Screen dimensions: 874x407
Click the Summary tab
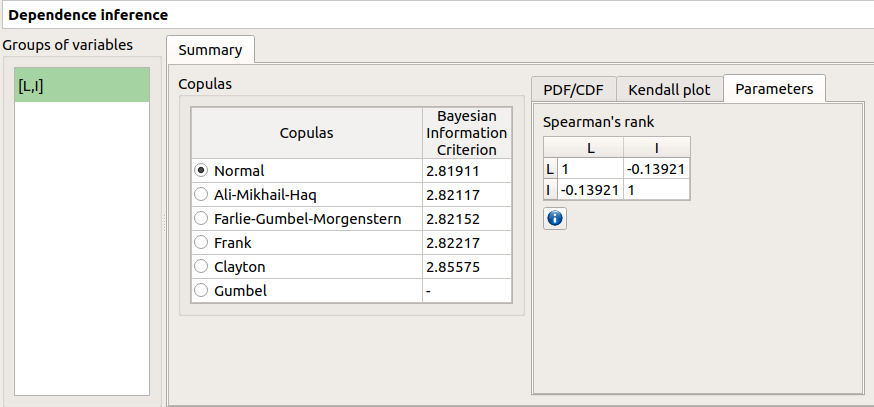tap(210, 50)
